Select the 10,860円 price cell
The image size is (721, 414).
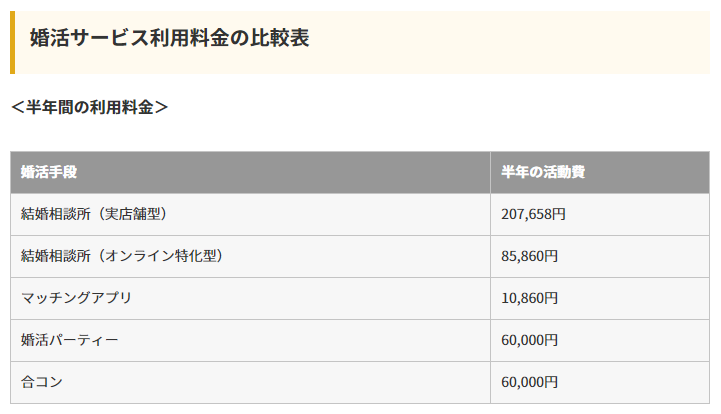[530, 298]
